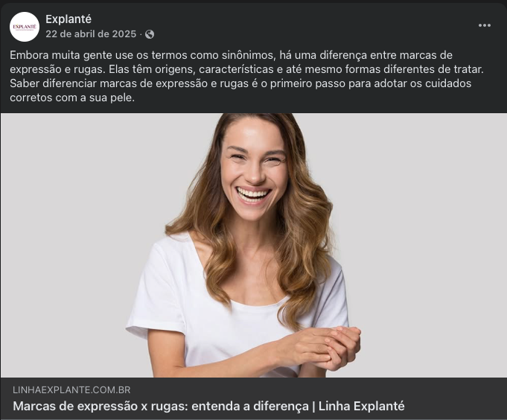This screenshot has width=507, height=420.
Task: Open the smiling woman link preview image
Action: [x=253, y=245]
